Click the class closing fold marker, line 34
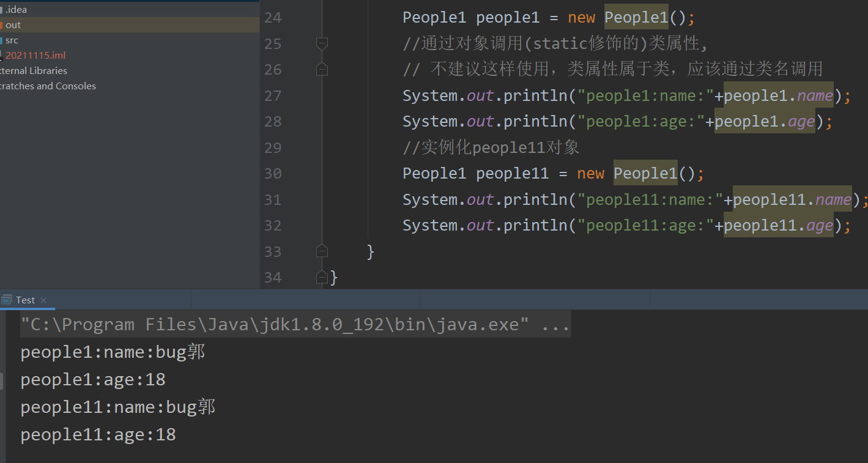The height and width of the screenshot is (463, 868). [322, 278]
